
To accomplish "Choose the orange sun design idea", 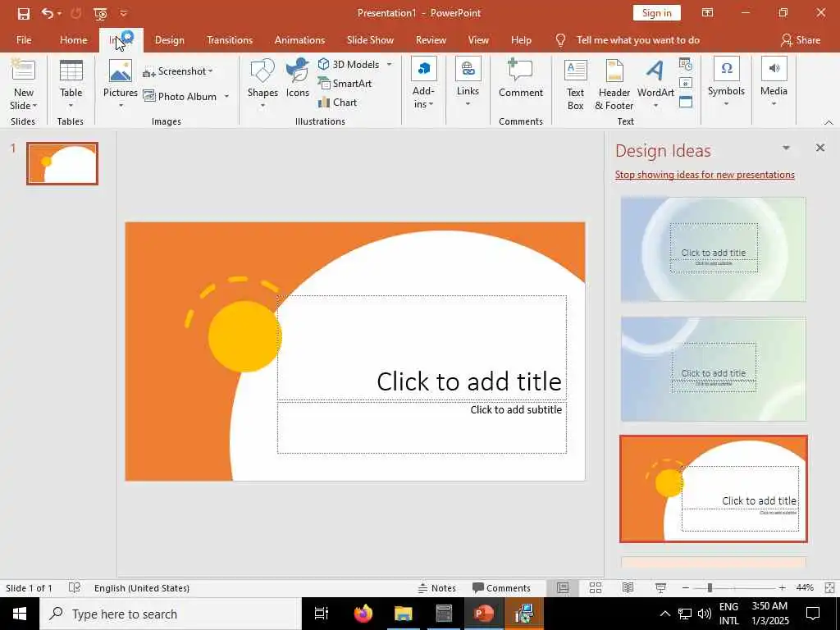I will pyautogui.click(x=713, y=489).
